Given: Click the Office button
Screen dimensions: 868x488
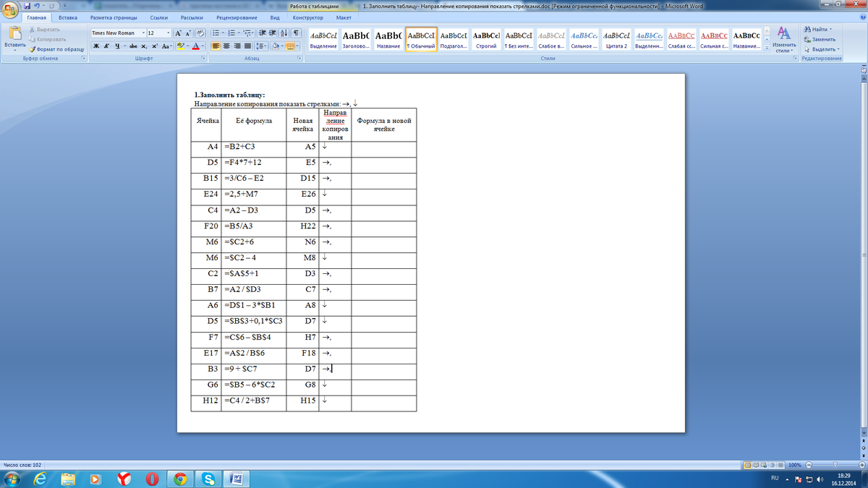Looking at the screenshot, I should 10,9.
